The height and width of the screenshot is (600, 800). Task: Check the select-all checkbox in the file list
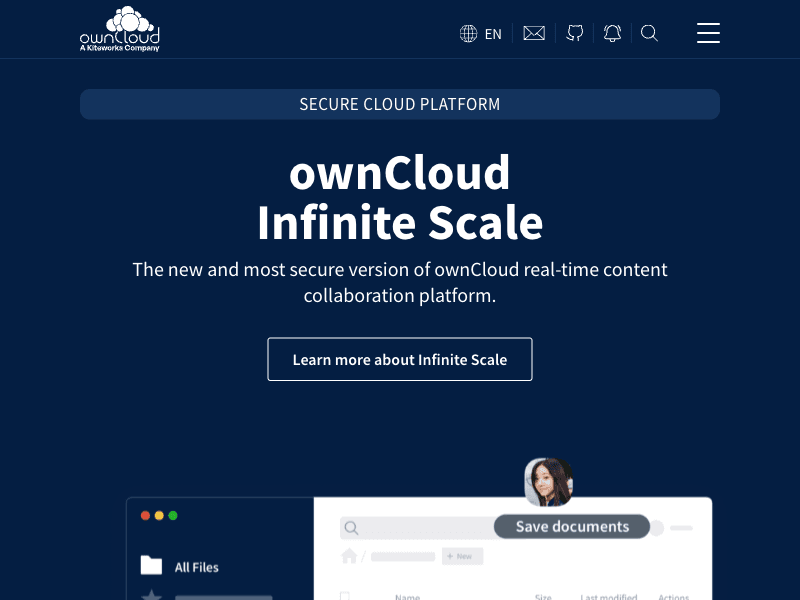(347, 594)
